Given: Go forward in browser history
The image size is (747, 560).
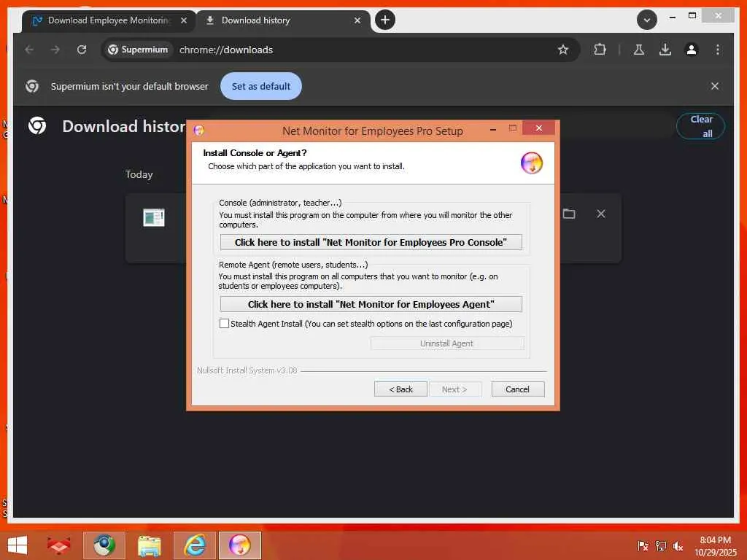Looking at the screenshot, I should point(55,50).
